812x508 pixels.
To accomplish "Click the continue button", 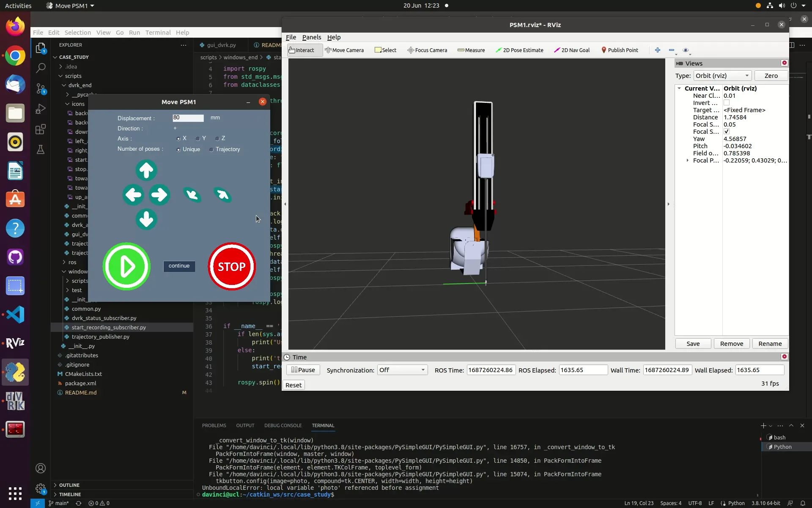I will pos(179,266).
